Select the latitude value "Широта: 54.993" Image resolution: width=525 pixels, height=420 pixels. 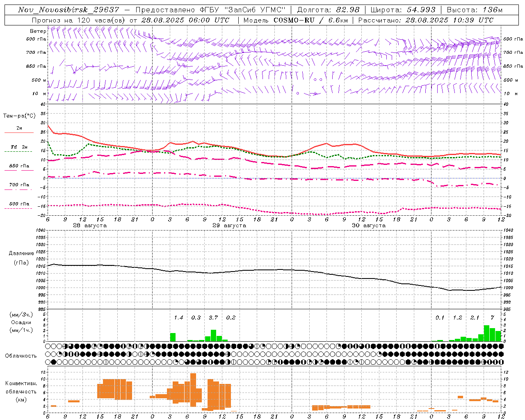[403, 10]
